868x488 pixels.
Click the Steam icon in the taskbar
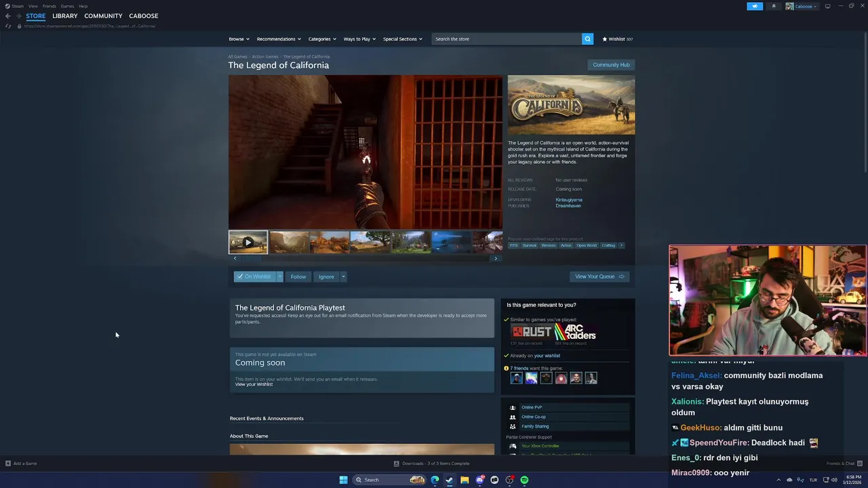click(450, 480)
